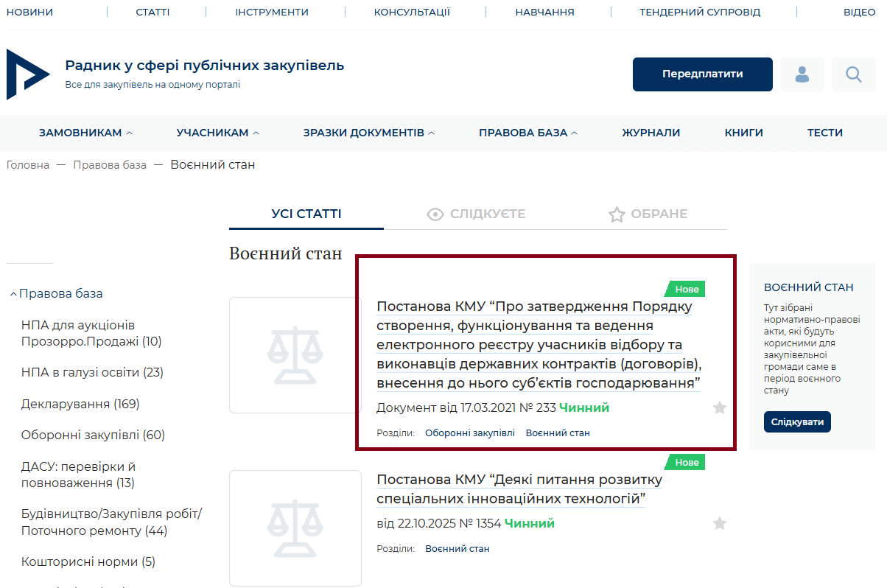The height and width of the screenshot is (588, 887).
Task: Star the Постанова № 233 document
Action: pos(720,407)
